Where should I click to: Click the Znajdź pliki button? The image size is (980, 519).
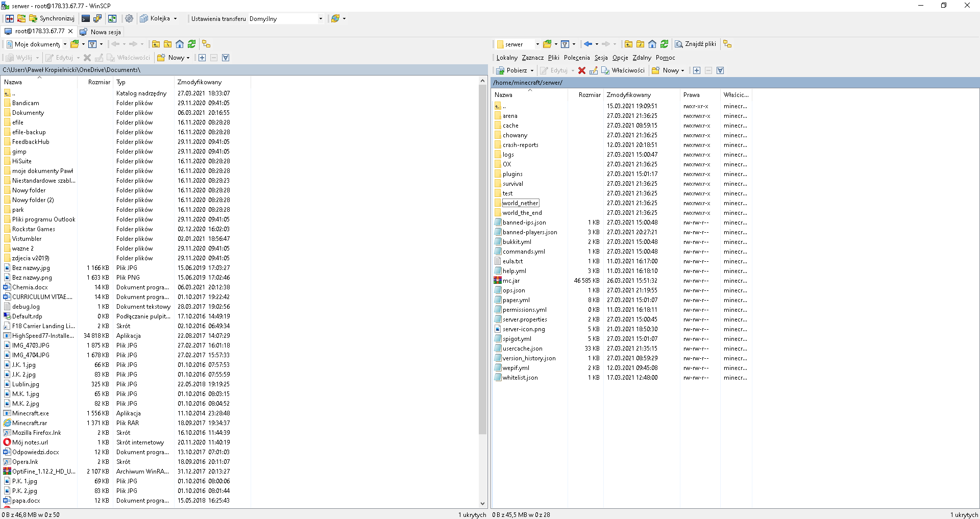[x=695, y=44]
